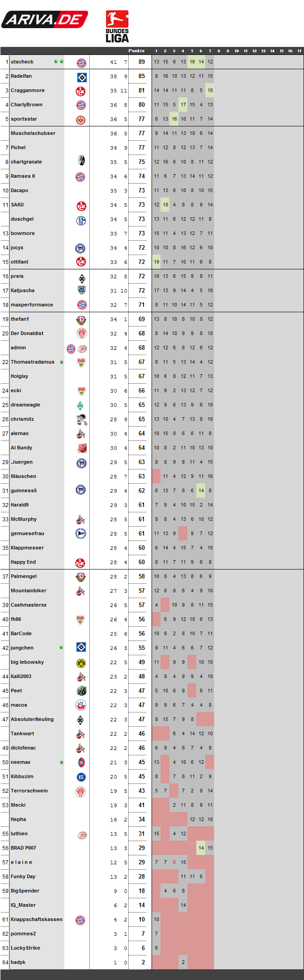Click the Bayern München crest next to utscheck
This screenshot has height=980, width=304.
[81, 63]
